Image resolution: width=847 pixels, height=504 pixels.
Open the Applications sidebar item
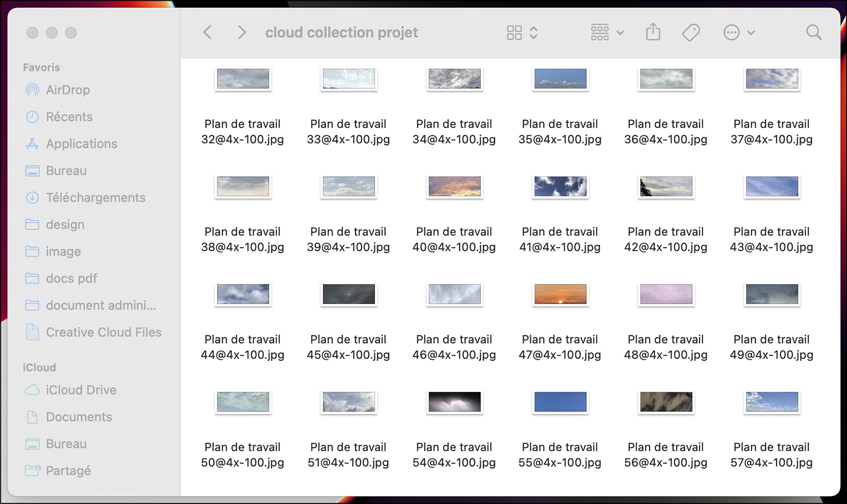[82, 144]
